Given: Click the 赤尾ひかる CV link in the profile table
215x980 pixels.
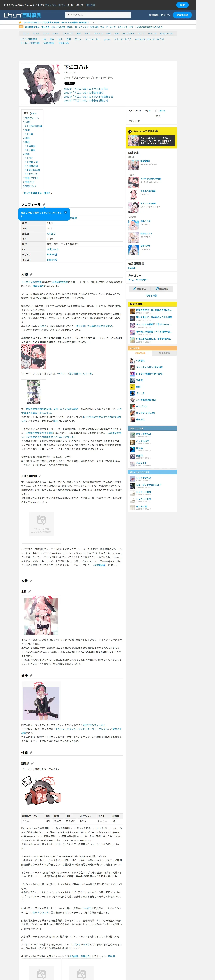Looking at the screenshot, I should tap(53, 249).
